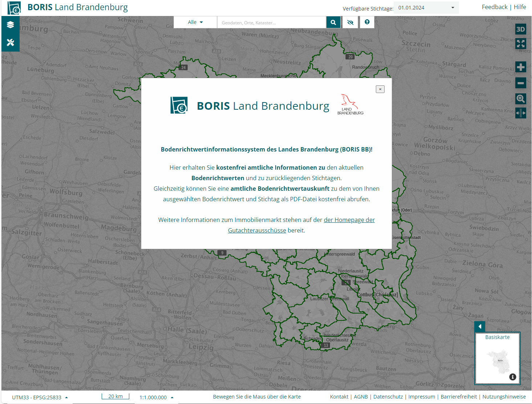
Task: Zoom out with minus button
Action: pos(521,83)
